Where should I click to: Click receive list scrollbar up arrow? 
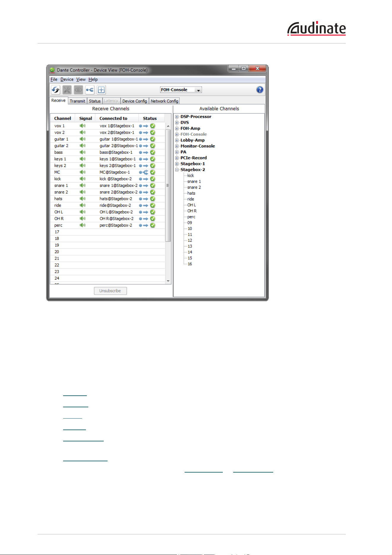(168, 126)
